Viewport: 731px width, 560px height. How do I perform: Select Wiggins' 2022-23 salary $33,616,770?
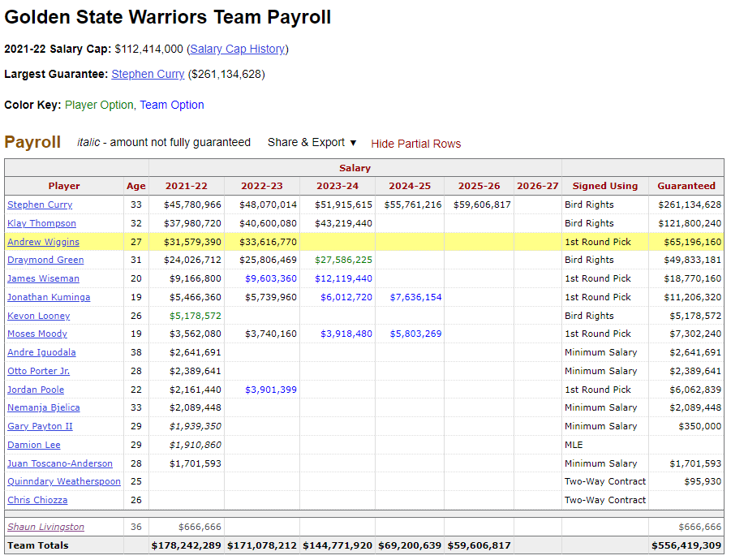tap(268, 242)
